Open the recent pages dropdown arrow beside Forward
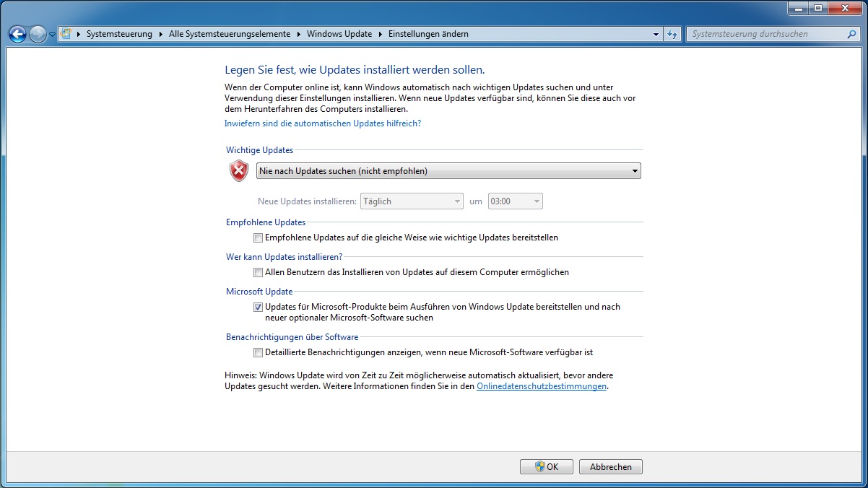The width and height of the screenshot is (868, 488). (53, 35)
